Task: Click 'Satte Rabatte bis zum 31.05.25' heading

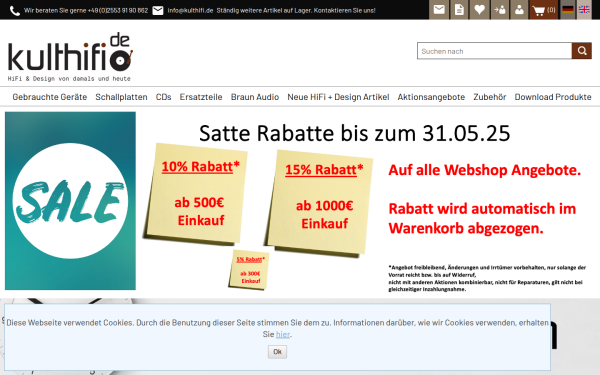Action: click(x=354, y=134)
